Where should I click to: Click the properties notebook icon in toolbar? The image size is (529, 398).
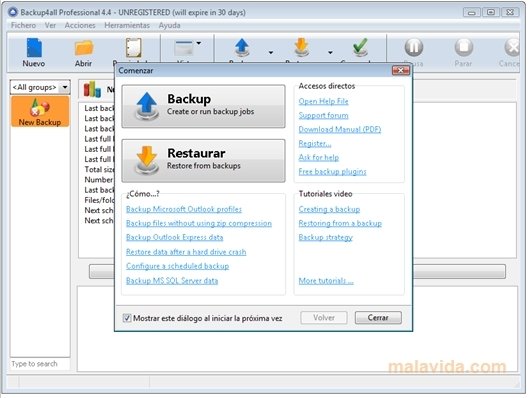click(x=133, y=48)
